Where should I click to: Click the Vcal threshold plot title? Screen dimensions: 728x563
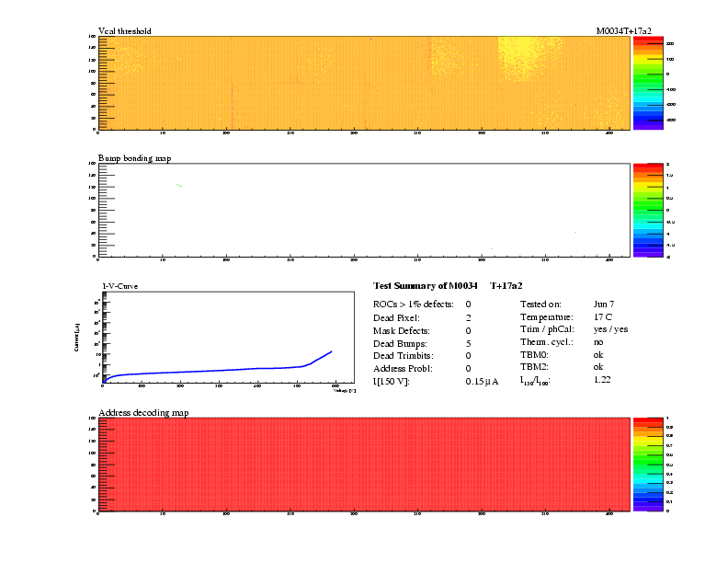point(125,31)
